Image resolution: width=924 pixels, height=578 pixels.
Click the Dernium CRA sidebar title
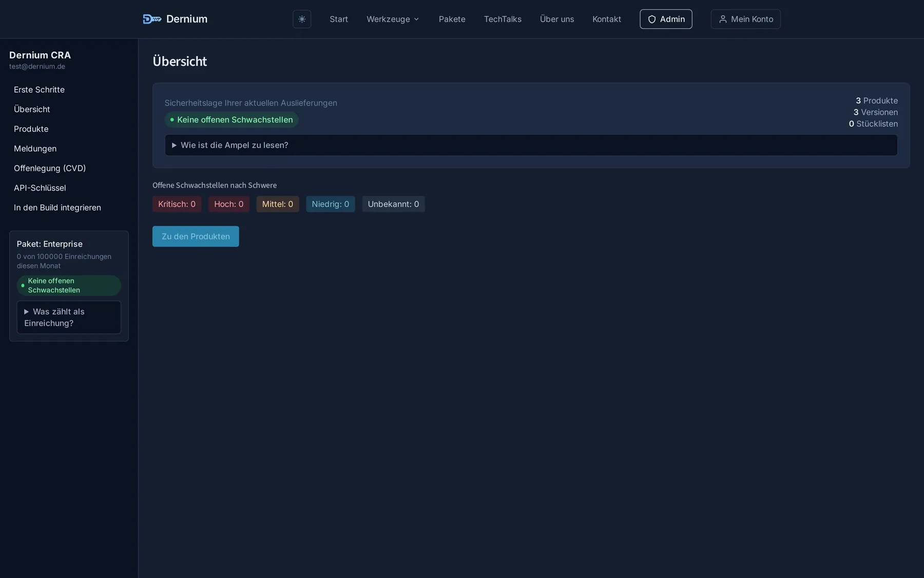[40, 55]
